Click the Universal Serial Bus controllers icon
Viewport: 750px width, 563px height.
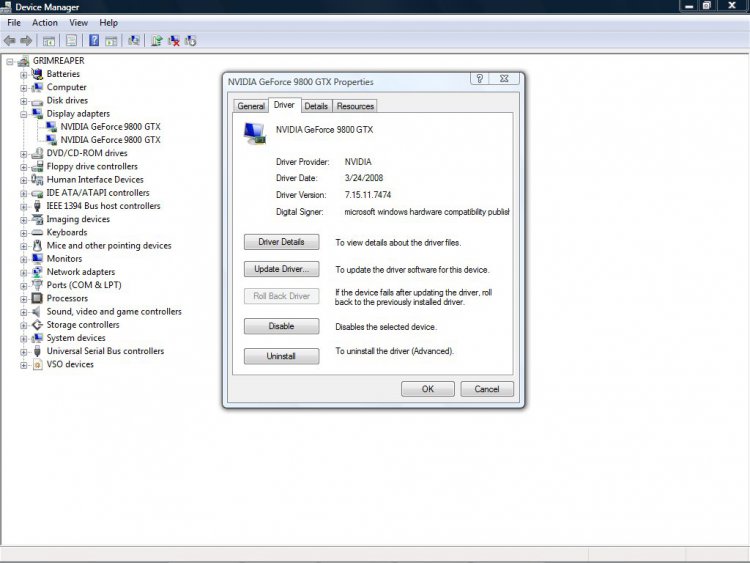(37, 351)
